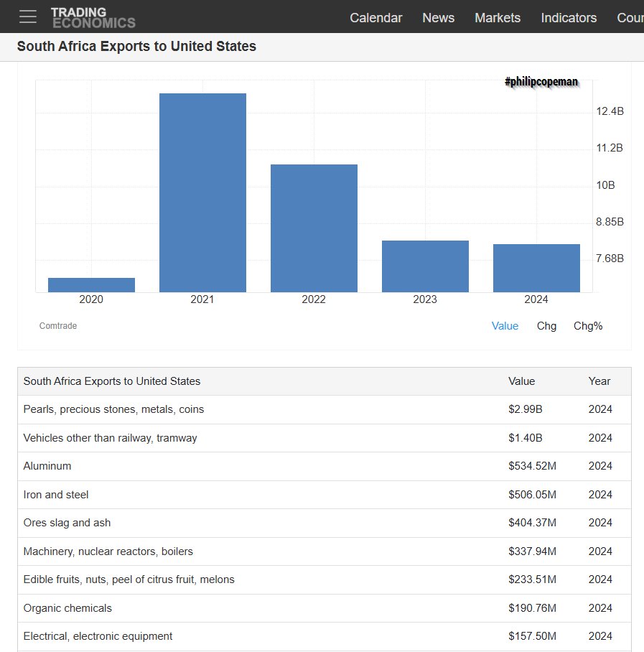Open Machinery, nuclear reactors, boilers link
The width and height of the screenshot is (644, 652).
pyautogui.click(x=108, y=551)
